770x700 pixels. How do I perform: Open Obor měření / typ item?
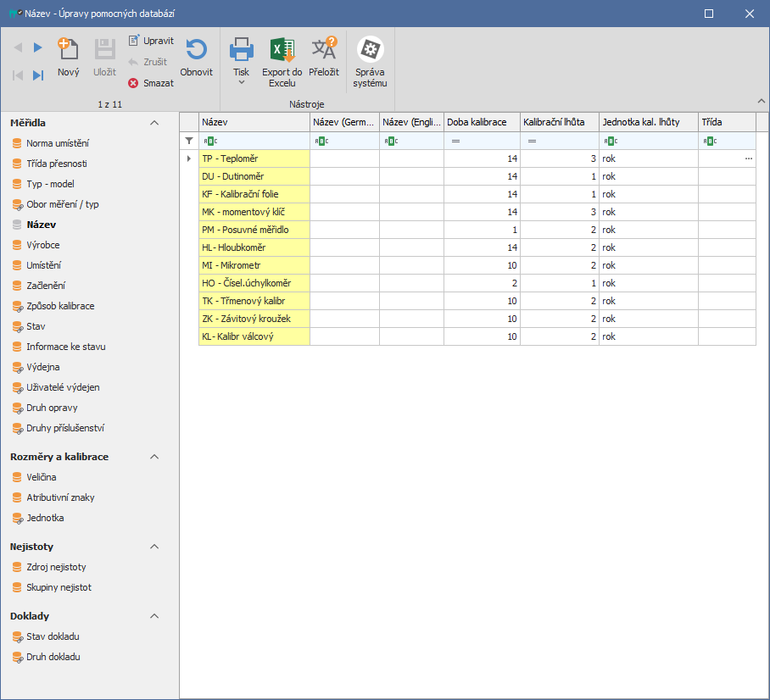click(55, 204)
